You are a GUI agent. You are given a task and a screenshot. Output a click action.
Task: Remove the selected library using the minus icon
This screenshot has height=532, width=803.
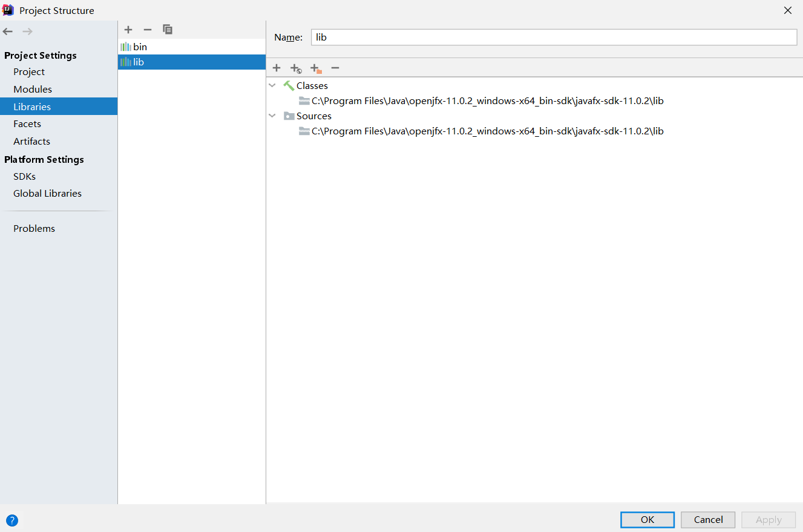(x=148, y=29)
